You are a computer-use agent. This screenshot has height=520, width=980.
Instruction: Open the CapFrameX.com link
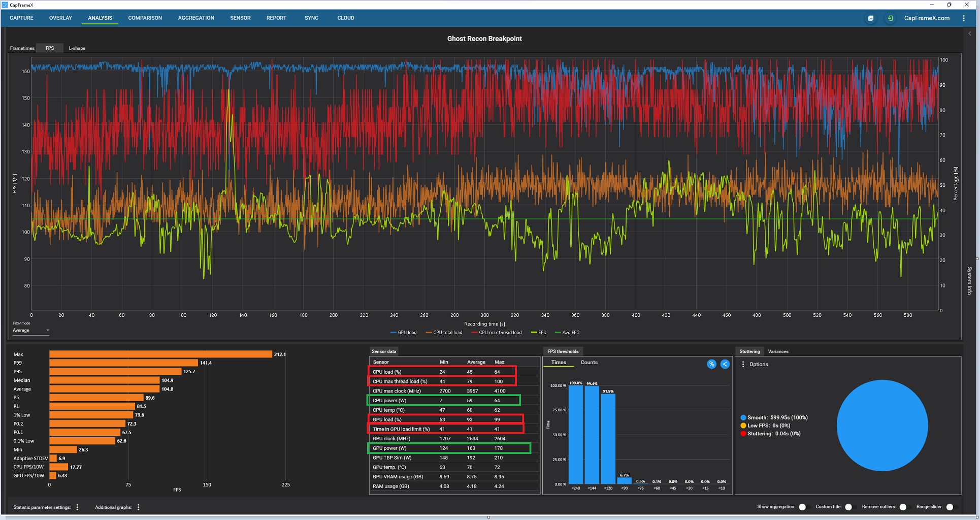(x=927, y=18)
